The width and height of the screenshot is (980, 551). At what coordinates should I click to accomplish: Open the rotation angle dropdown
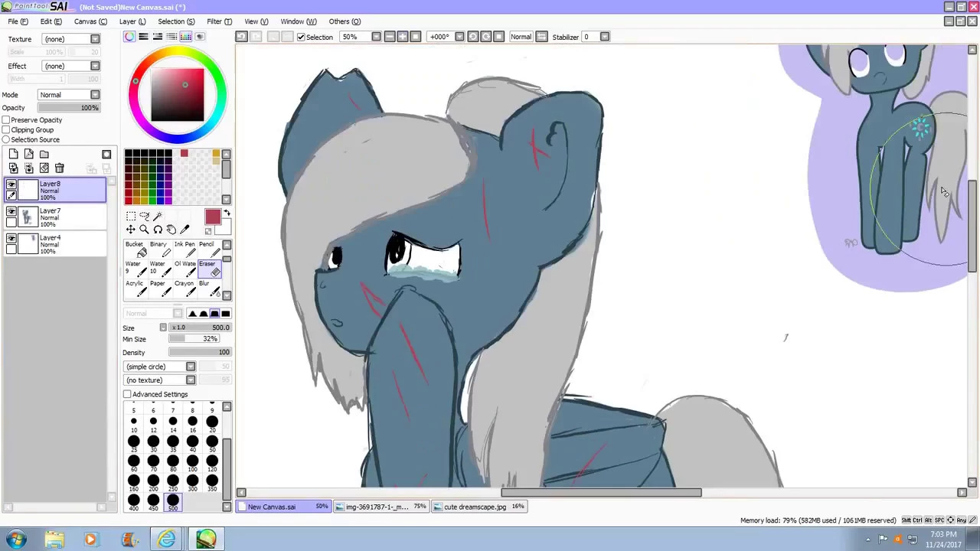[459, 37]
